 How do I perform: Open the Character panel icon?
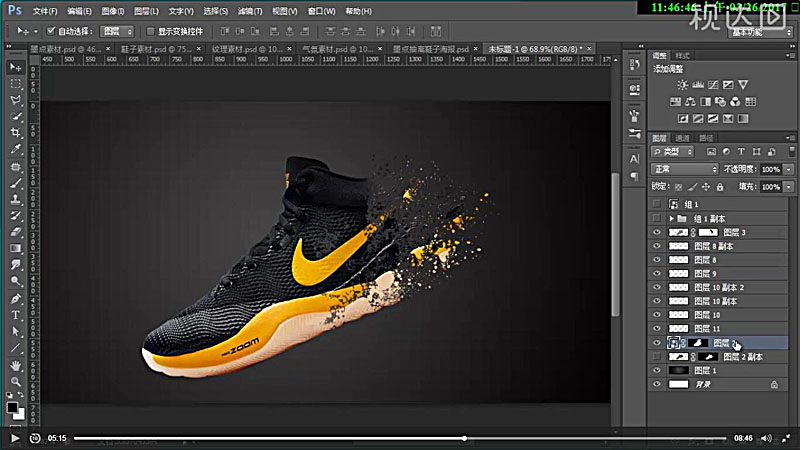click(x=634, y=159)
